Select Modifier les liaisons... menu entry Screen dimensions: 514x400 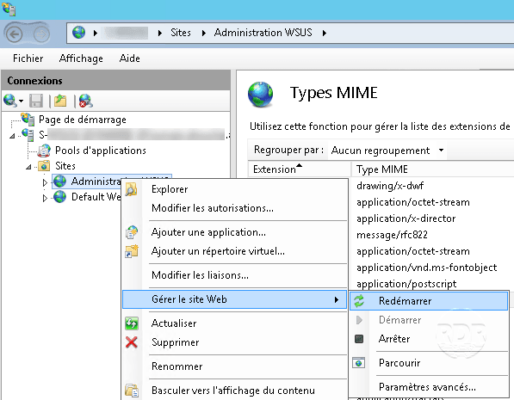235,275
